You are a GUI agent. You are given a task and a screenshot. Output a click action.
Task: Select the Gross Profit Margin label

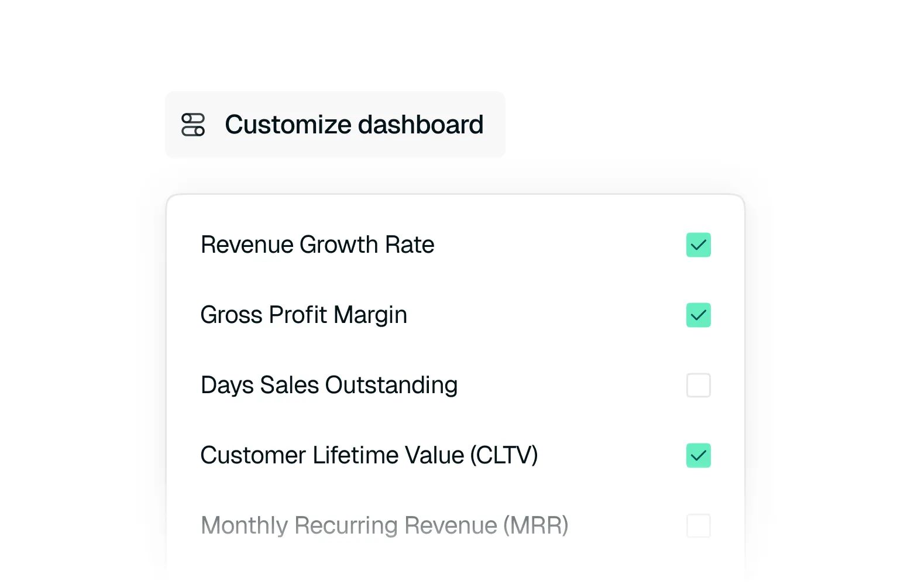(304, 315)
